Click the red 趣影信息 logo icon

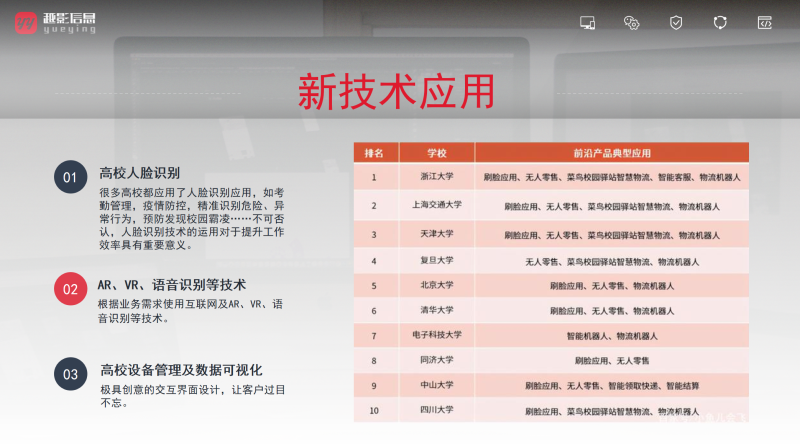[x=26, y=23]
